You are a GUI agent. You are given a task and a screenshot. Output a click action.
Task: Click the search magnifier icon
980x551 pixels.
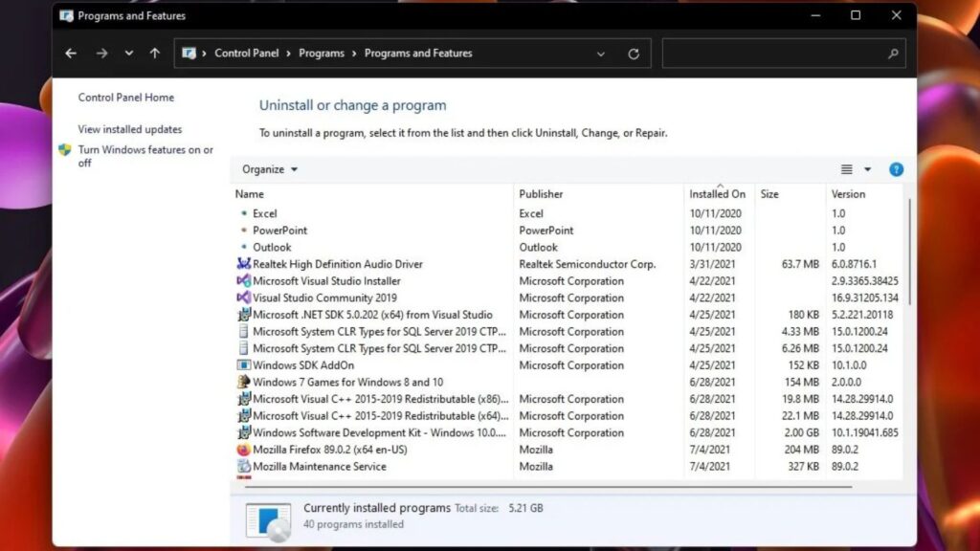click(893, 54)
